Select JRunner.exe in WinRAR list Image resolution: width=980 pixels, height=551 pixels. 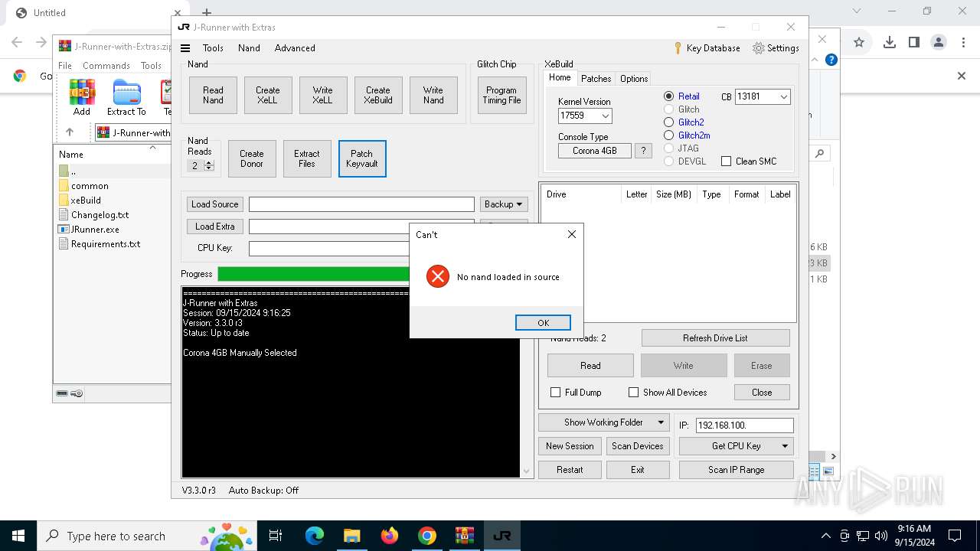point(95,230)
